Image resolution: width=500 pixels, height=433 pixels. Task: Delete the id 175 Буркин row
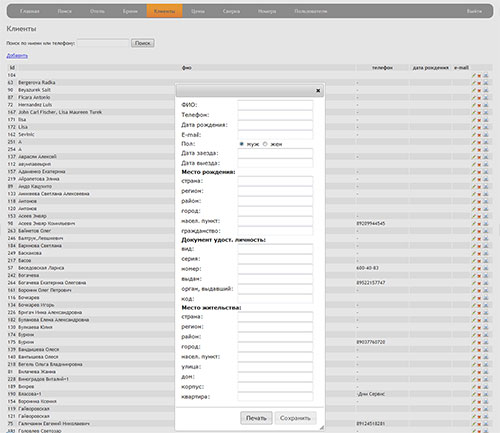click(479, 342)
